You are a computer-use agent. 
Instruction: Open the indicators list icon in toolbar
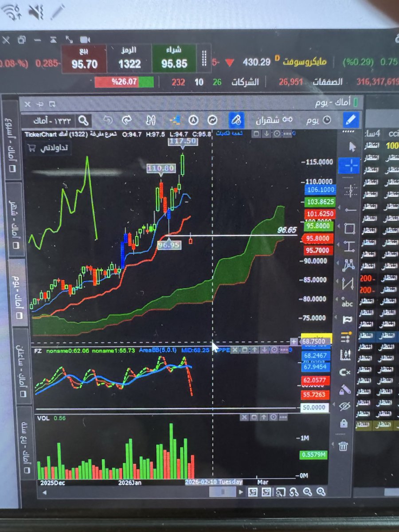(x=176, y=120)
